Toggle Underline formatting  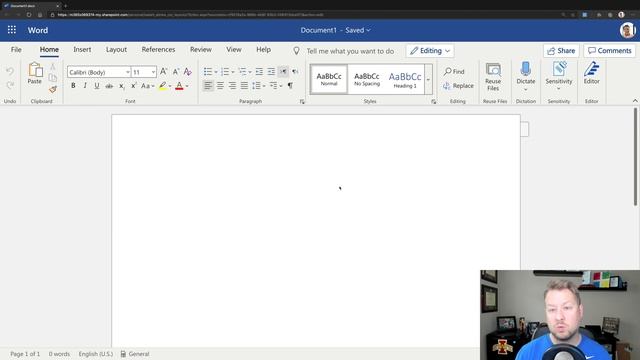point(97,86)
